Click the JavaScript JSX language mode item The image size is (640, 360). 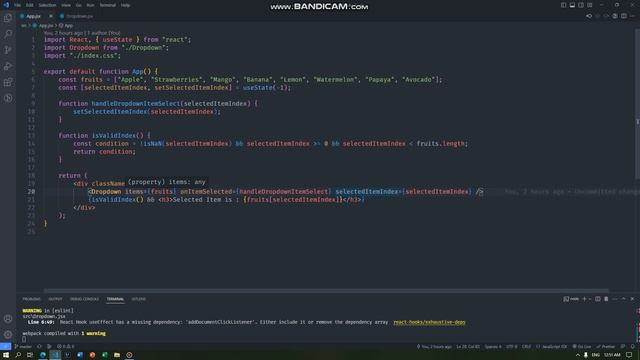(551, 347)
